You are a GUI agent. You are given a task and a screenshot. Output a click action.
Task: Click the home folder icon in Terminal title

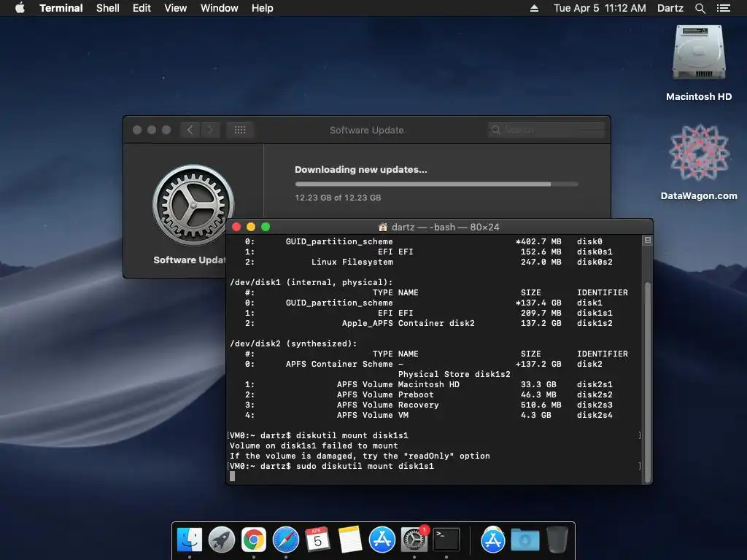382,227
